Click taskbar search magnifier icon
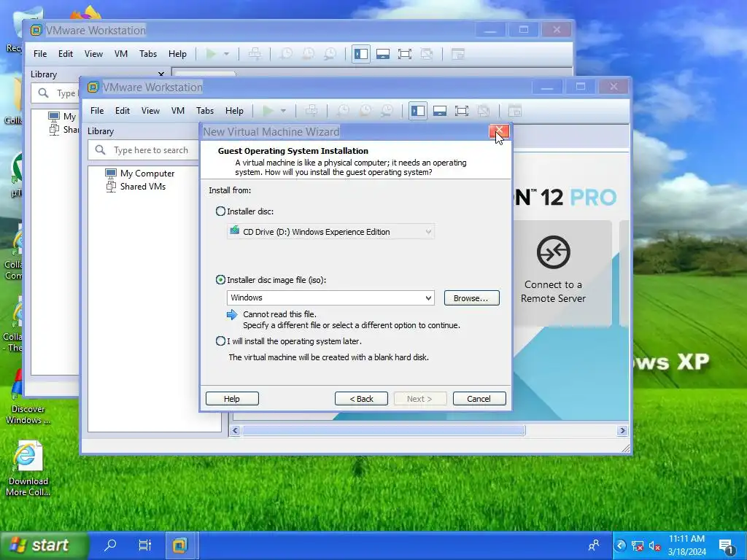Screen dimensions: 747x560 110,545
